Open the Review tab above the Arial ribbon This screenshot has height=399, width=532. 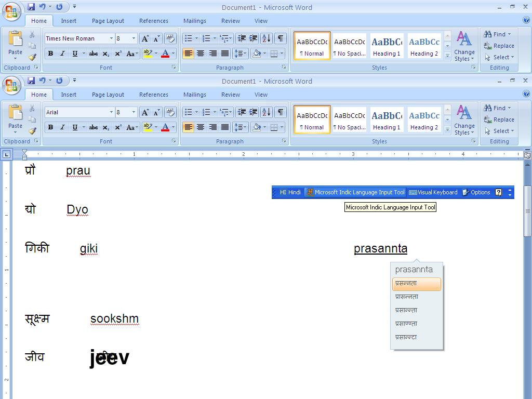point(231,95)
